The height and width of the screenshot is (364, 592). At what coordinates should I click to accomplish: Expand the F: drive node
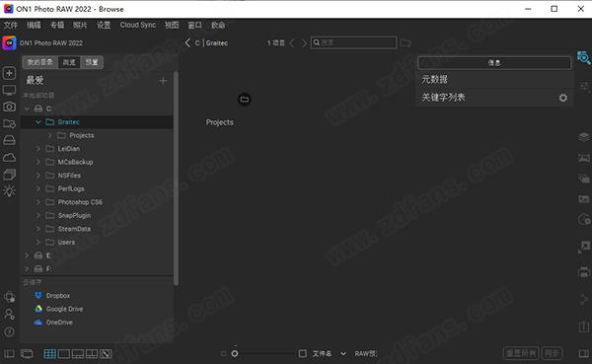click(27, 269)
